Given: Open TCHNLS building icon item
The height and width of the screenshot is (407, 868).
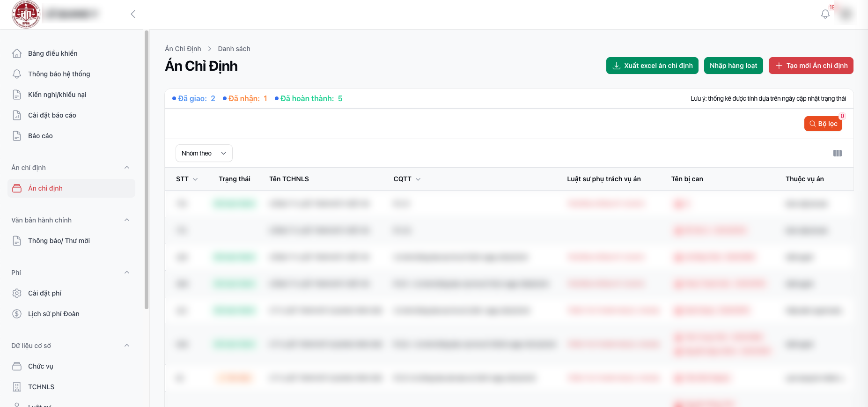Looking at the screenshot, I should [x=17, y=387].
